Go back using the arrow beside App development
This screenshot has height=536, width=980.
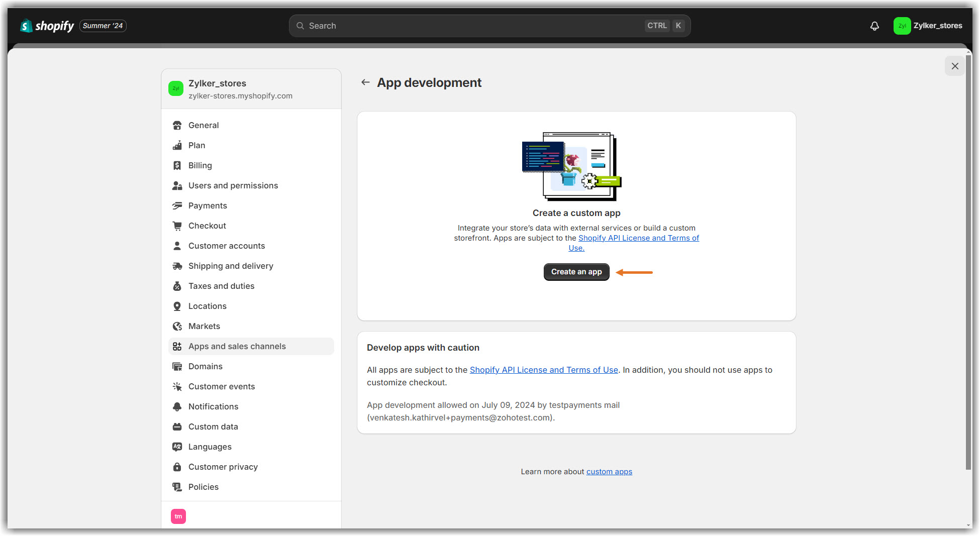coord(365,82)
